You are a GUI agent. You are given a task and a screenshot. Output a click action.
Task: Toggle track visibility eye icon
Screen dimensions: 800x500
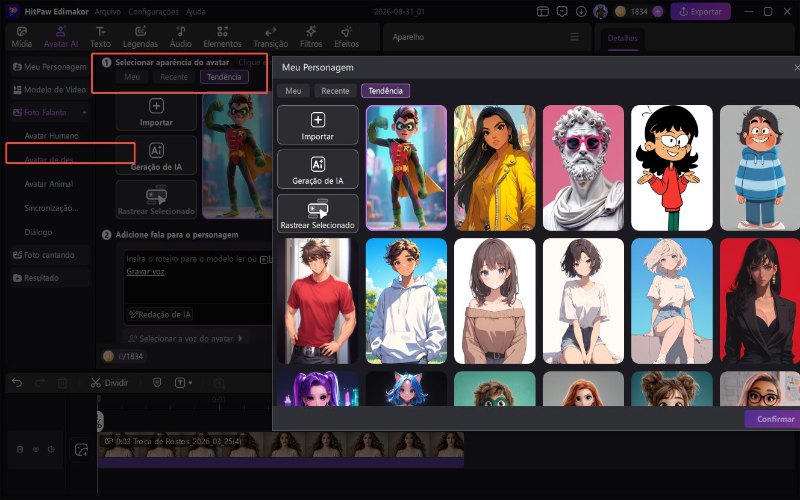tap(36, 449)
